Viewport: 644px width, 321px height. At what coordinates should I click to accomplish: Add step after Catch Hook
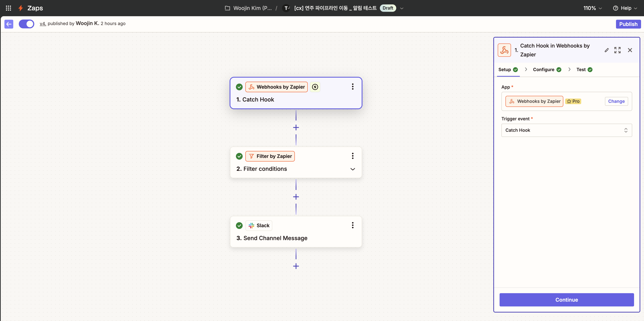[296, 128]
